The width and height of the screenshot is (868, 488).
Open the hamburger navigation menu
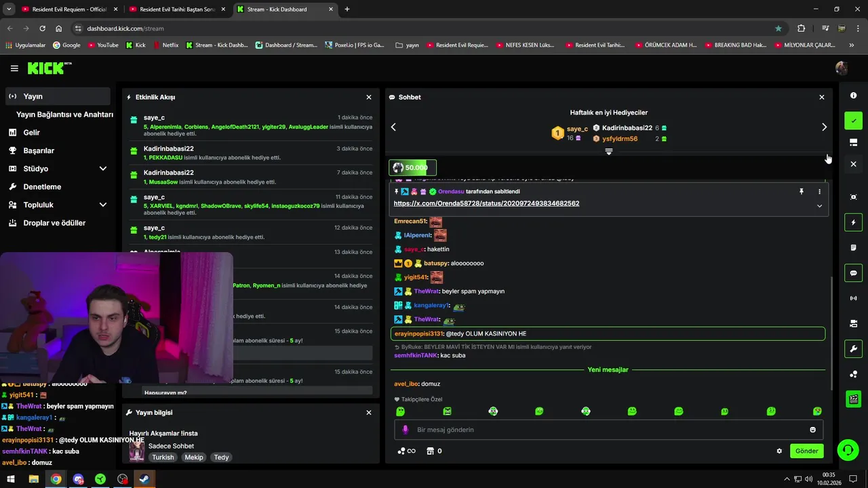(x=14, y=68)
